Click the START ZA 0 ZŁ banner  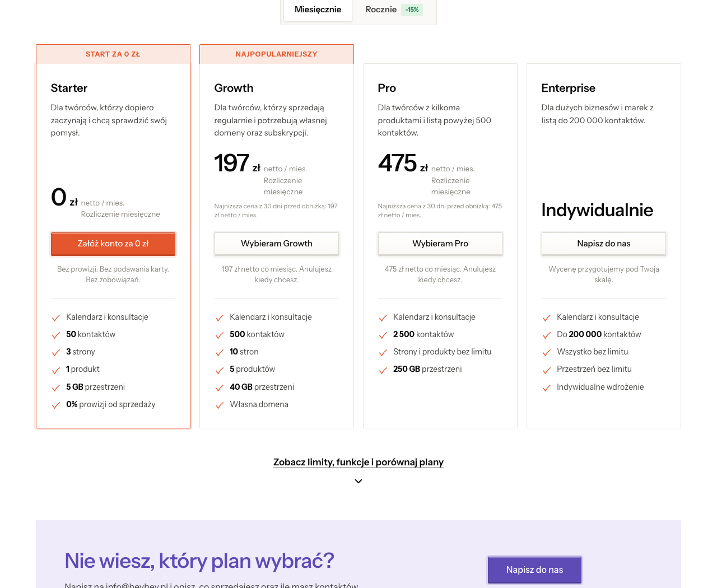pos(113,54)
